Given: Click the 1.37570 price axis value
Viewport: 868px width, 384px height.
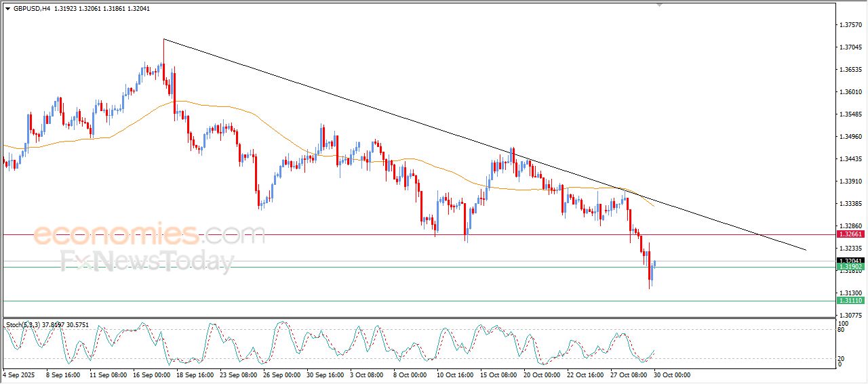Looking at the screenshot, I should click(850, 25).
